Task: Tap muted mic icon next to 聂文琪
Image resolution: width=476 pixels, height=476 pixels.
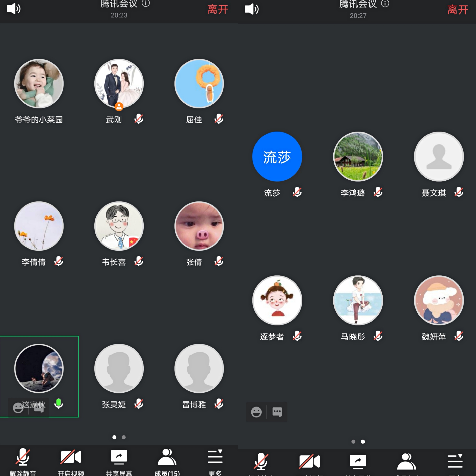Action: tap(459, 192)
